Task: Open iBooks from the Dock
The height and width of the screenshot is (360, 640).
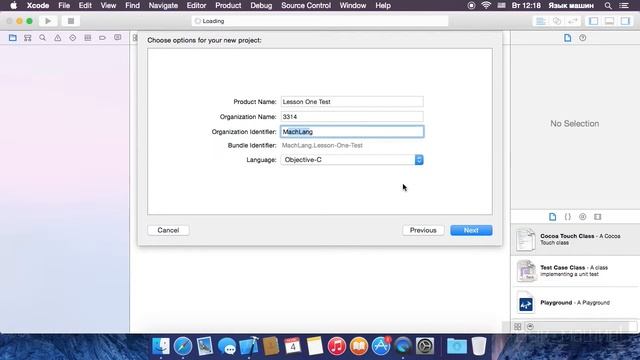Action: click(359, 347)
